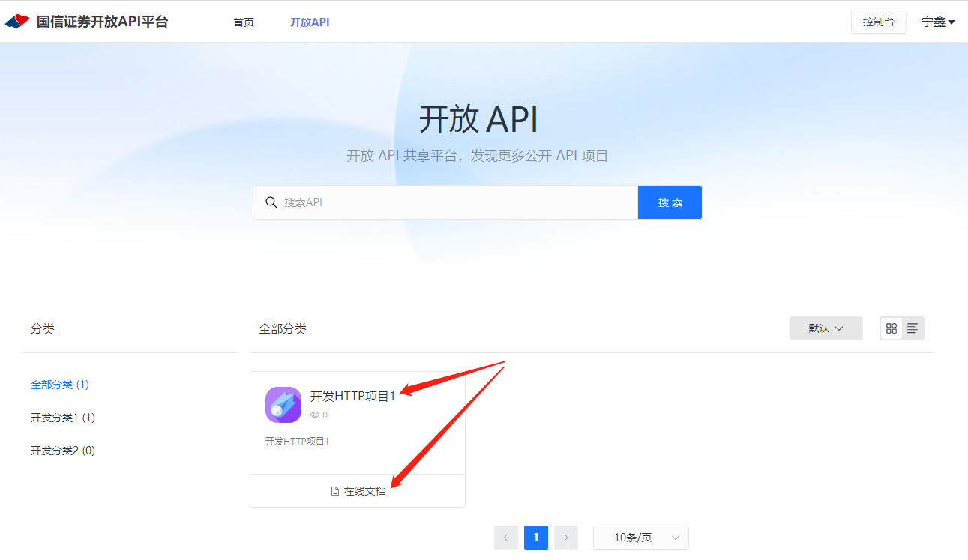The height and width of the screenshot is (560, 968).
Task: Click the Guosen Securities logo icon
Action: 17,22
